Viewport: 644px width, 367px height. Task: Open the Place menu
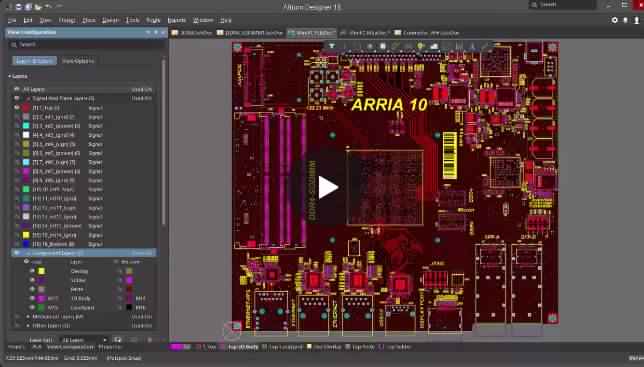point(89,20)
